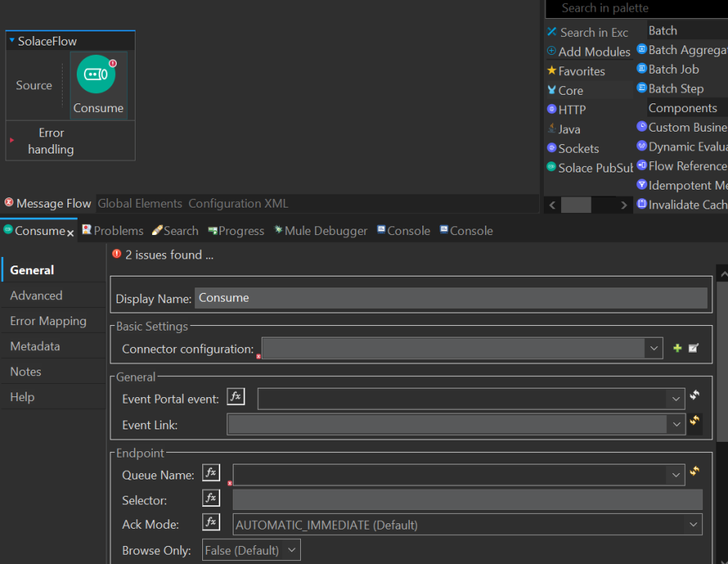The height and width of the screenshot is (564, 728).
Task: Toggle expression mode for Ack Mode
Action: coord(212,522)
